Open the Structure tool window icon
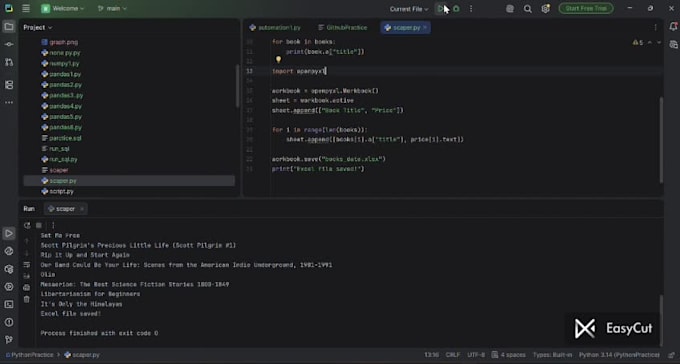 point(9,85)
